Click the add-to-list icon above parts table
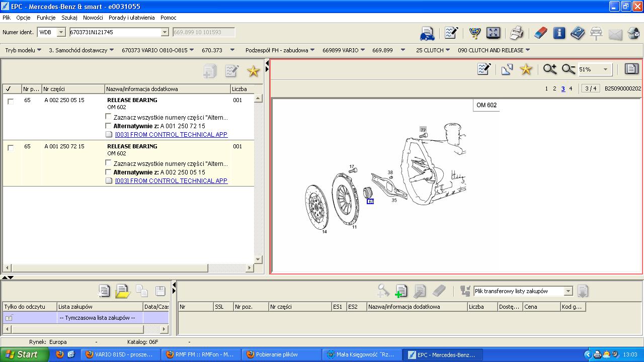This screenshot has height=362, width=644. 210,71
